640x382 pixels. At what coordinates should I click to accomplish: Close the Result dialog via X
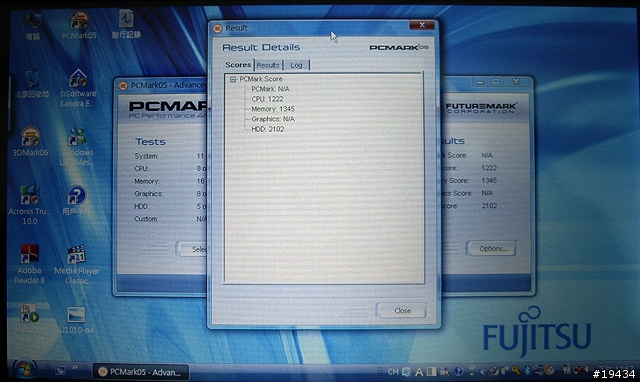[422, 25]
